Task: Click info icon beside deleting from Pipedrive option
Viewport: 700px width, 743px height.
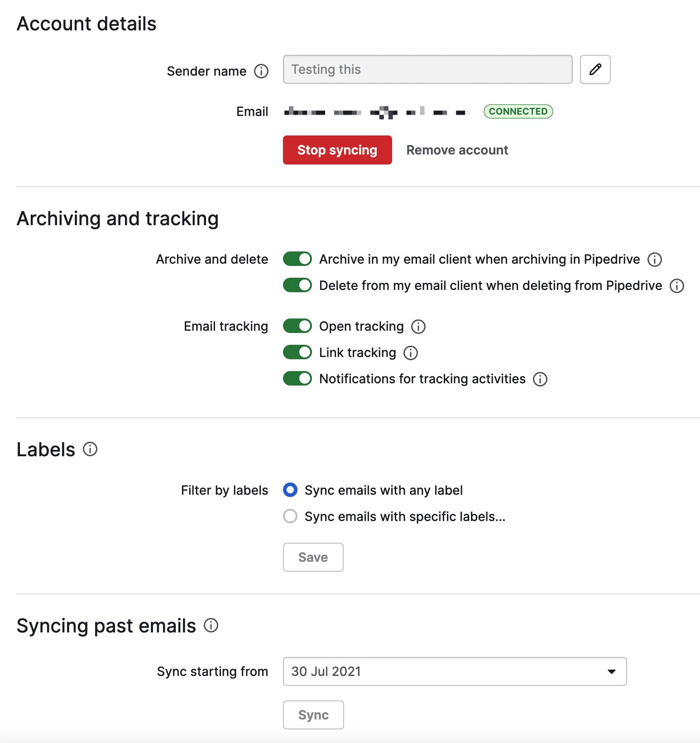Action: click(676, 285)
